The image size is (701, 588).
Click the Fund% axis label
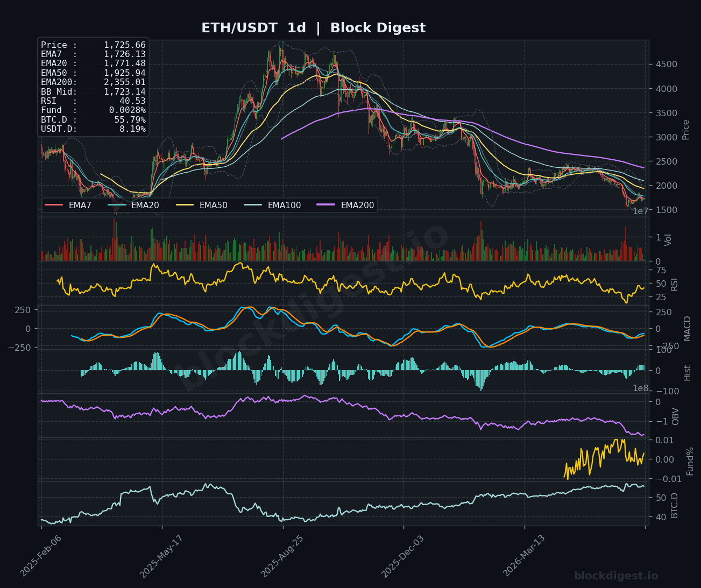coord(690,461)
